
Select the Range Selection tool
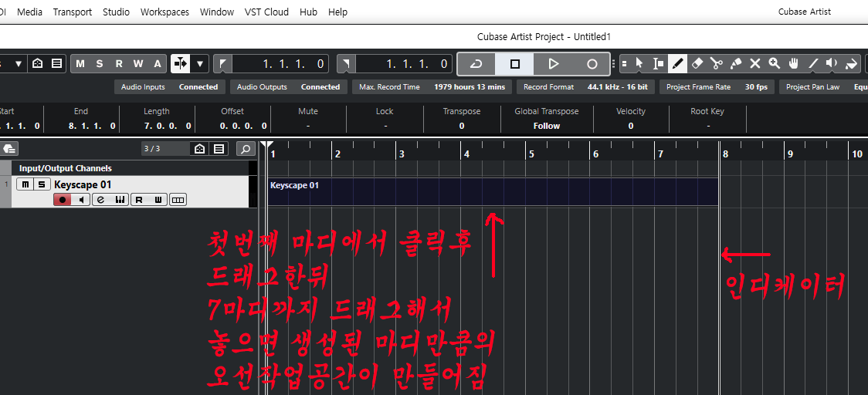(659, 63)
